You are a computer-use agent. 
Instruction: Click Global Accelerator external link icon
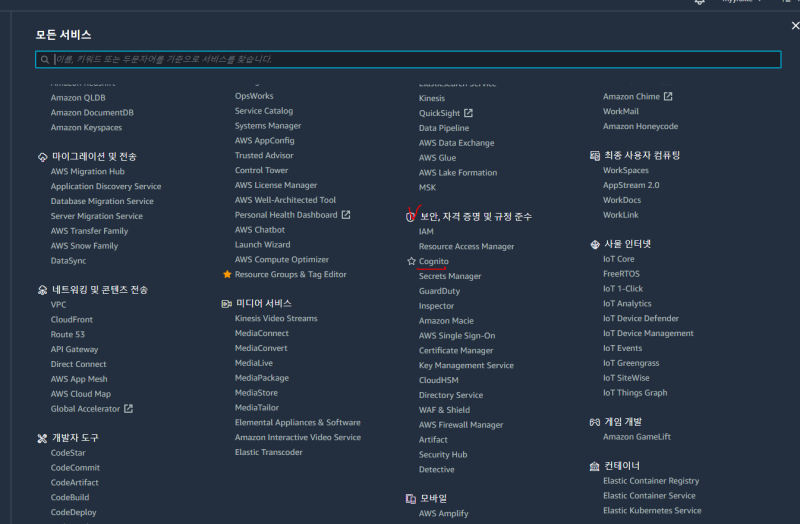[x=128, y=409]
